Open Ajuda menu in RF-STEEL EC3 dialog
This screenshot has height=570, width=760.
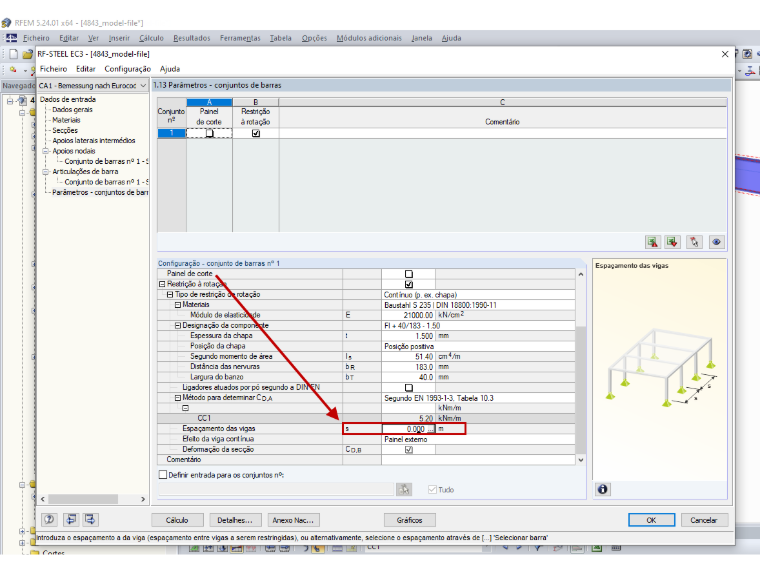click(x=170, y=69)
